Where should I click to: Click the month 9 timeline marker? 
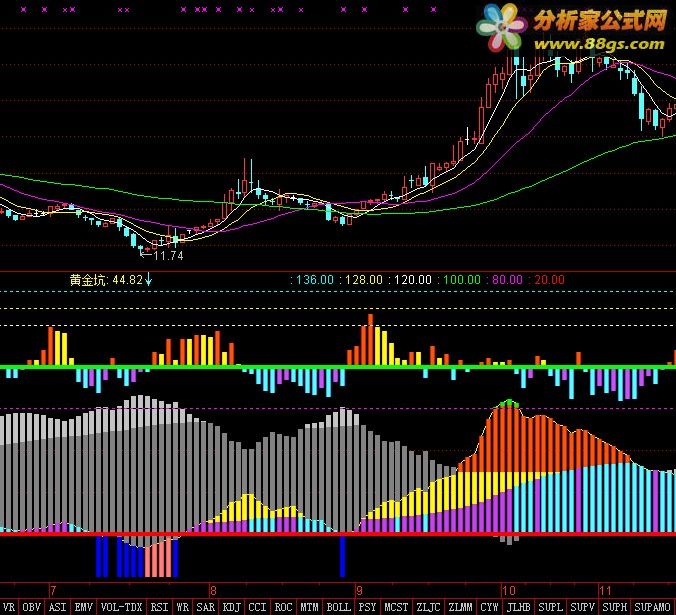(359, 590)
